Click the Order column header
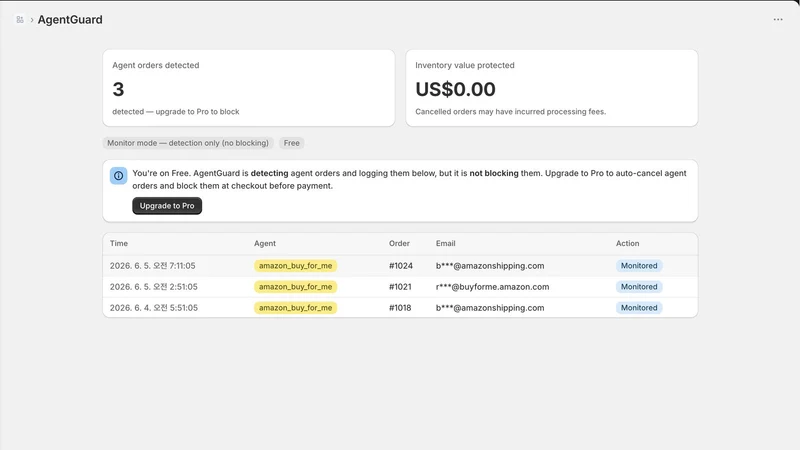The height and width of the screenshot is (450, 800). coord(399,243)
